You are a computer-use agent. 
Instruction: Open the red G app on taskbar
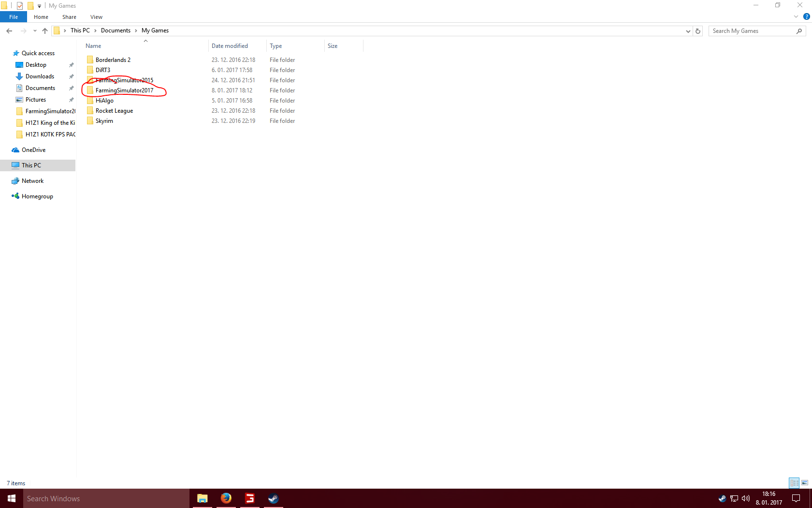click(250, 498)
